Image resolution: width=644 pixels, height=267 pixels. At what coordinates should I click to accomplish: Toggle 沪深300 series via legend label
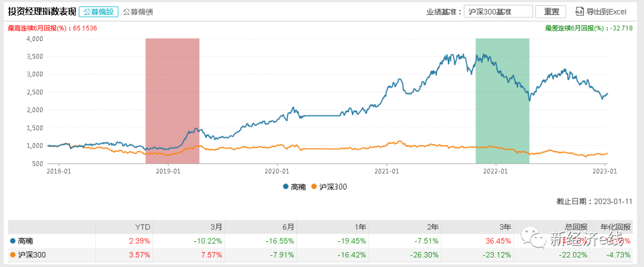333,187
